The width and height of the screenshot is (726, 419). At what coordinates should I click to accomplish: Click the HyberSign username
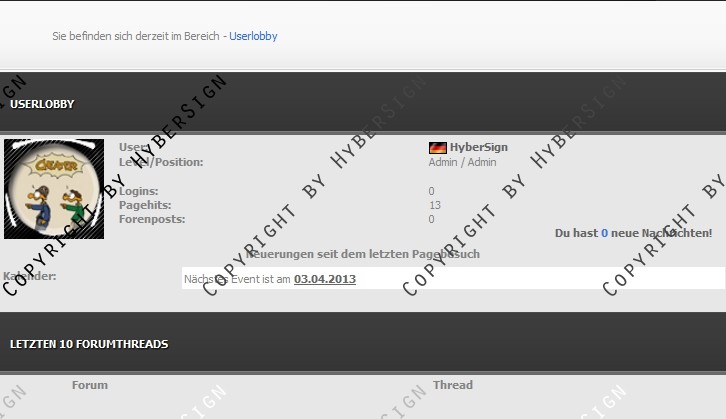(x=478, y=147)
